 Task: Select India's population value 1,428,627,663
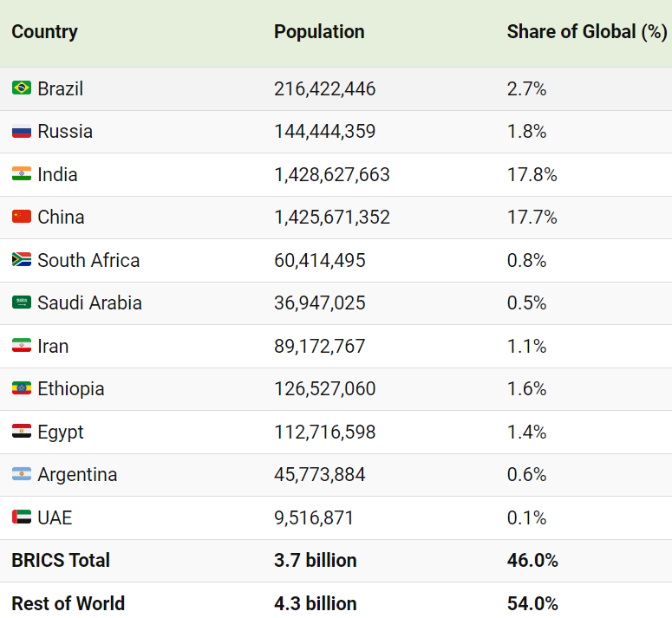pos(332,174)
